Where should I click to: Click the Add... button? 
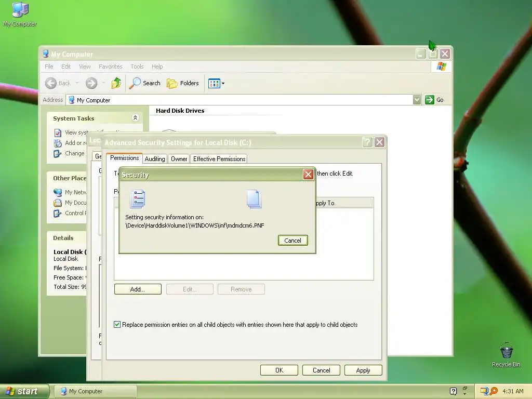coord(138,289)
